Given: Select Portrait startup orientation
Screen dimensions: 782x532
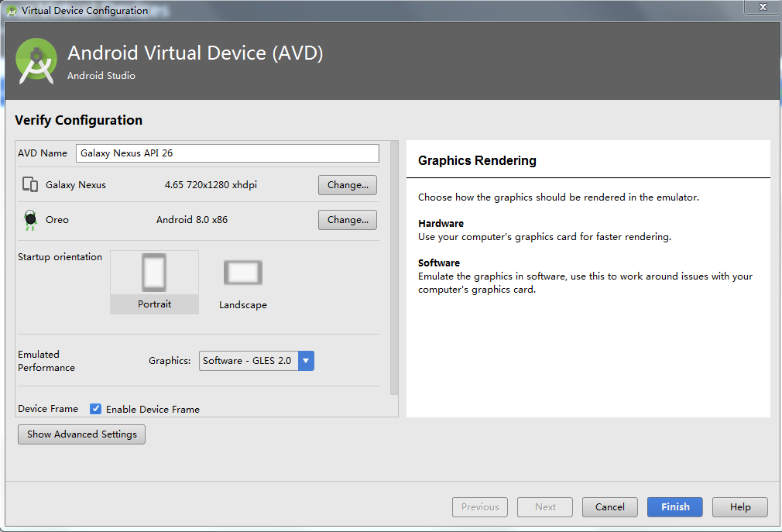Looking at the screenshot, I should click(x=154, y=282).
